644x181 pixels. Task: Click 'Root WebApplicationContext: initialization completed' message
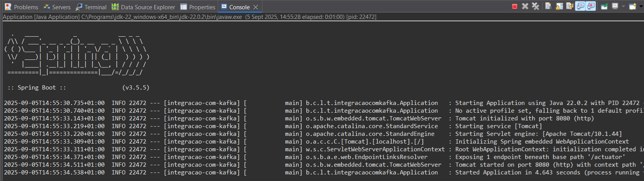coord(549,149)
